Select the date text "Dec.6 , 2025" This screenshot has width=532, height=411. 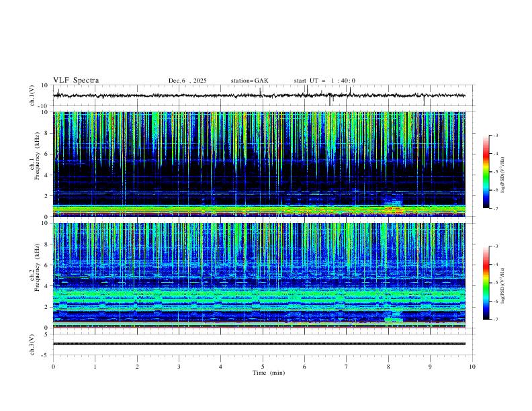pyautogui.click(x=187, y=81)
